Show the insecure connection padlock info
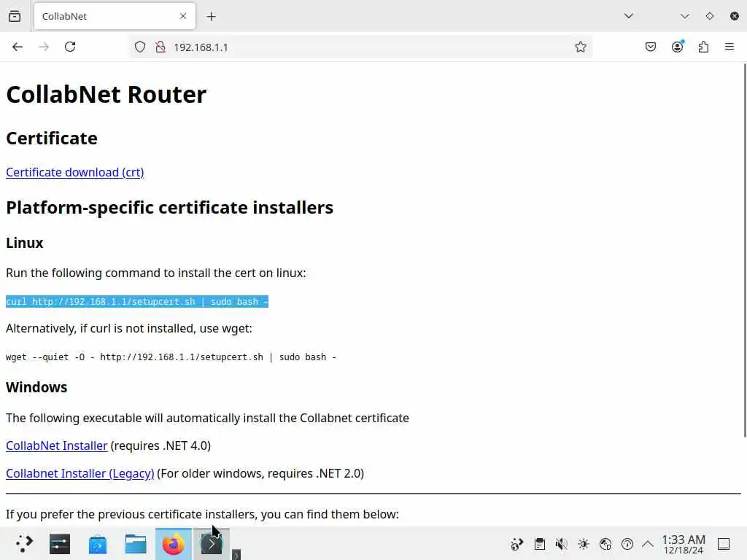Viewport: 747px width, 560px height. pos(160,47)
